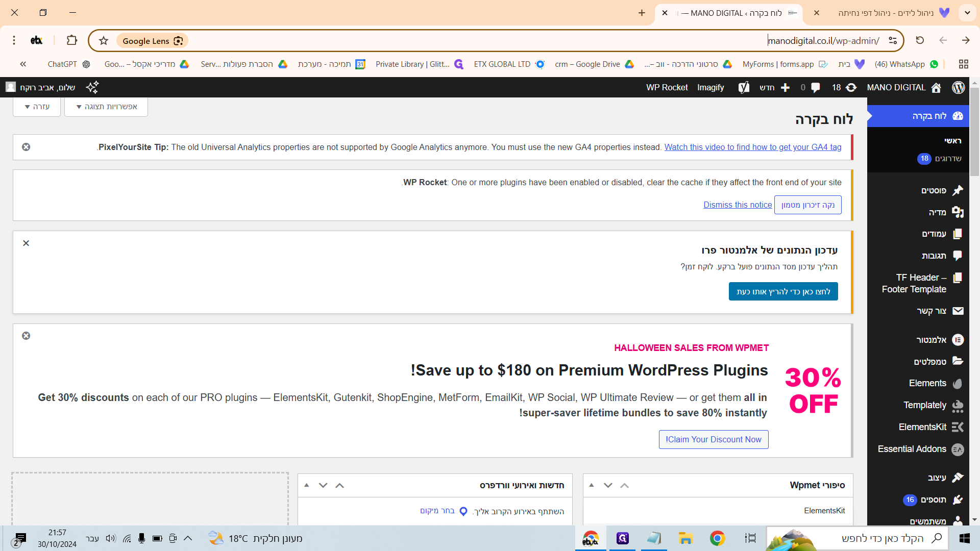Open תוספים plugins menu
Viewport: 980px width, 551px height.
(x=918, y=499)
